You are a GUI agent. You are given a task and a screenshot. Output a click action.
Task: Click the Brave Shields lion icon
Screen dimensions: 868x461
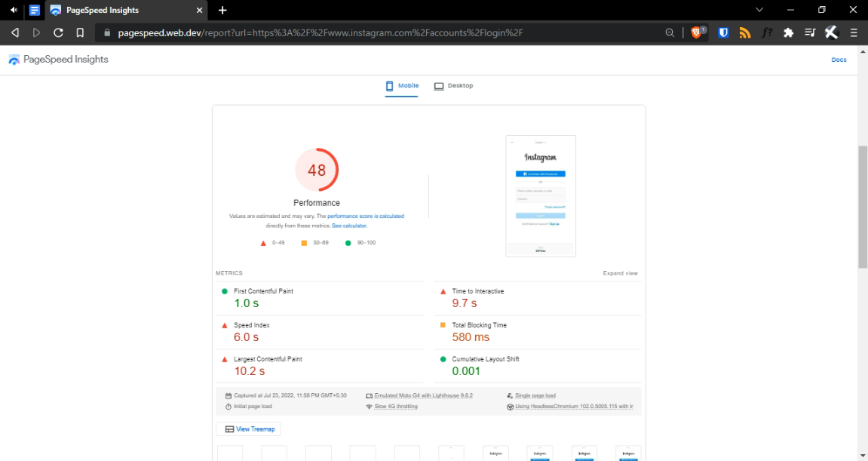[697, 32]
